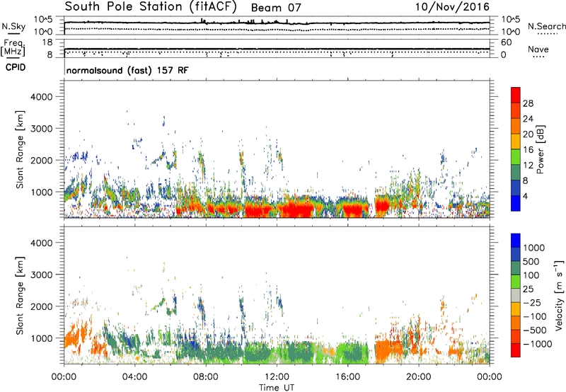Click the date '10/Nov/2016'

point(452,7)
